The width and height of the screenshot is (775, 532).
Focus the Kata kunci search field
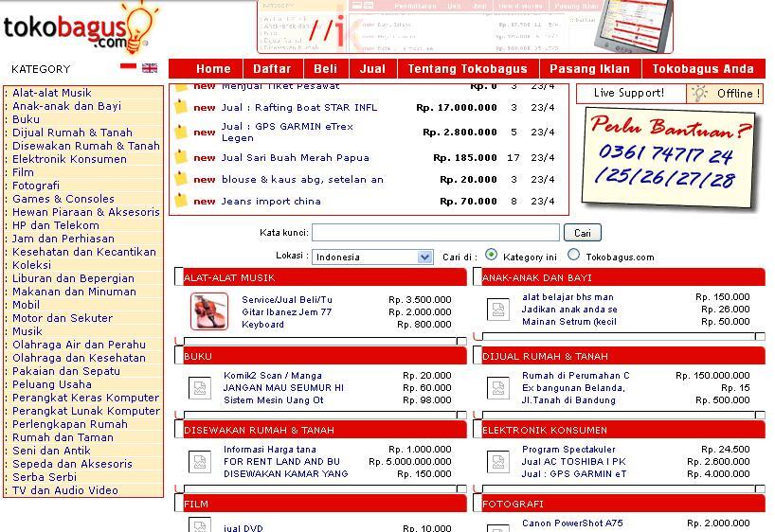point(436,232)
